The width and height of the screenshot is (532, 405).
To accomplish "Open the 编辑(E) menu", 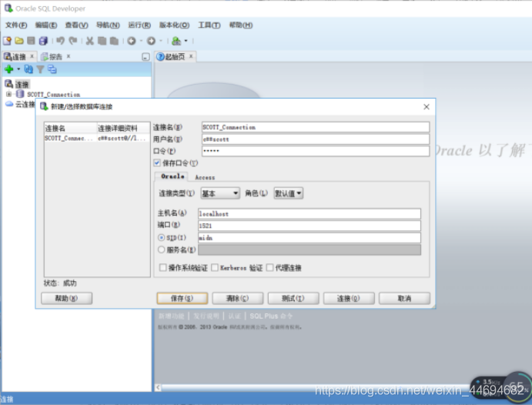I will (46, 25).
